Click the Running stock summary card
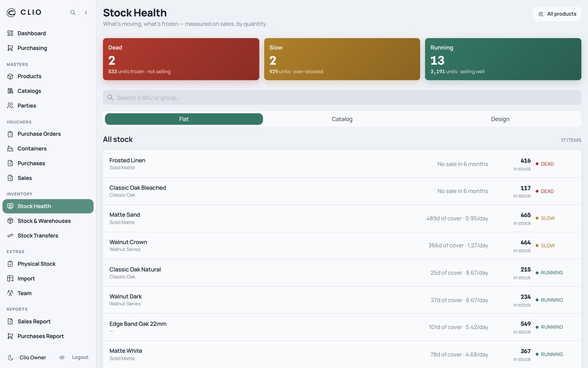The image size is (588, 368). [503, 59]
